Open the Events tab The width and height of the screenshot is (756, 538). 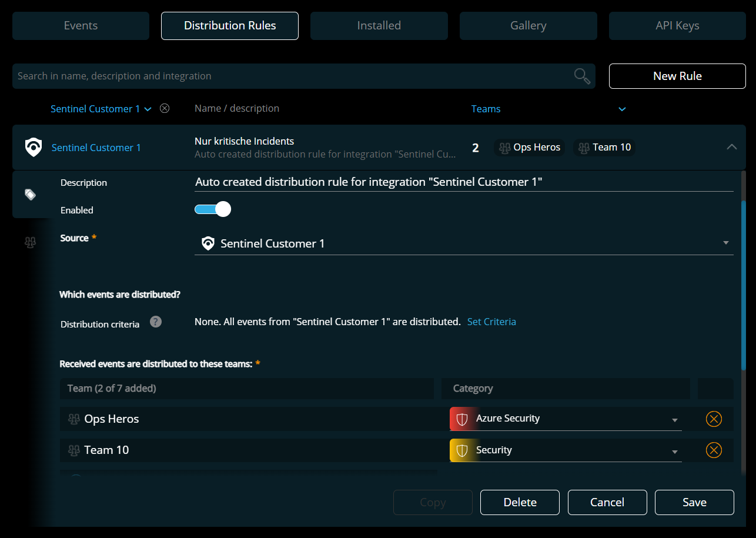(81, 26)
